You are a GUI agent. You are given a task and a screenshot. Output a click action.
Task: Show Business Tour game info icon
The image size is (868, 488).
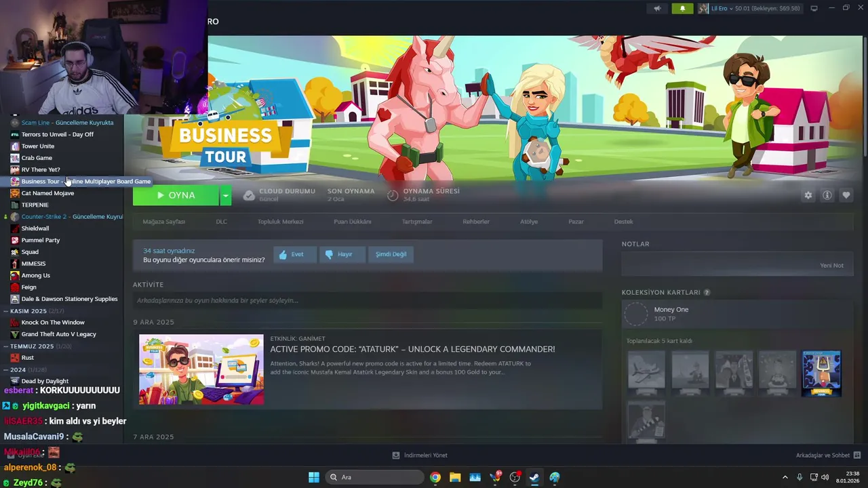coord(827,195)
